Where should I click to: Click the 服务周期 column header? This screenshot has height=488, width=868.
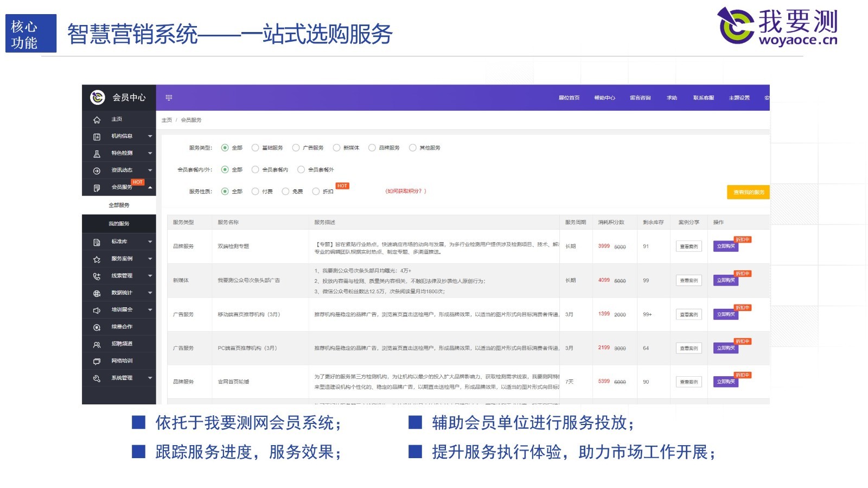click(576, 223)
